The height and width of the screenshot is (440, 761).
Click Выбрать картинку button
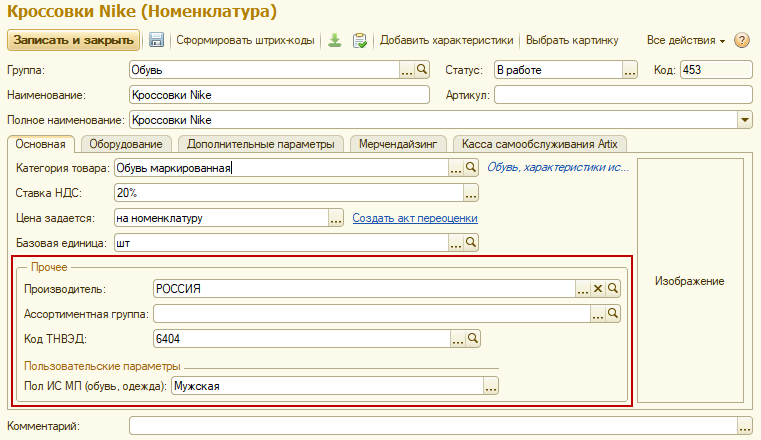coord(572,40)
